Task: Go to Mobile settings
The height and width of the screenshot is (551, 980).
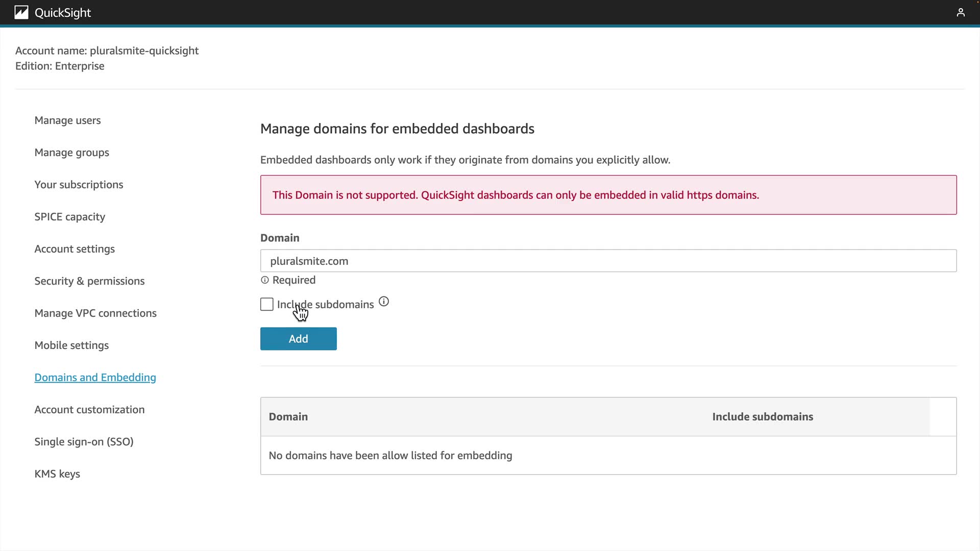Action: tap(71, 345)
